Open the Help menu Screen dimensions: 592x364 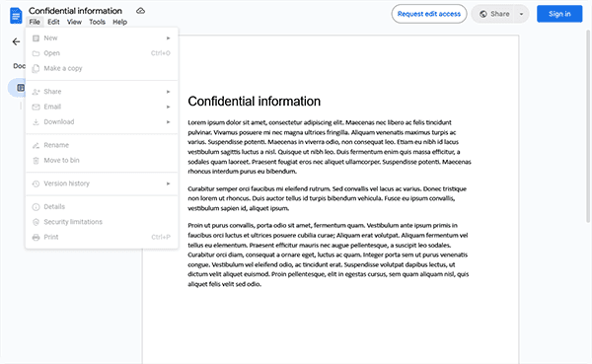[x=119, y=22]
